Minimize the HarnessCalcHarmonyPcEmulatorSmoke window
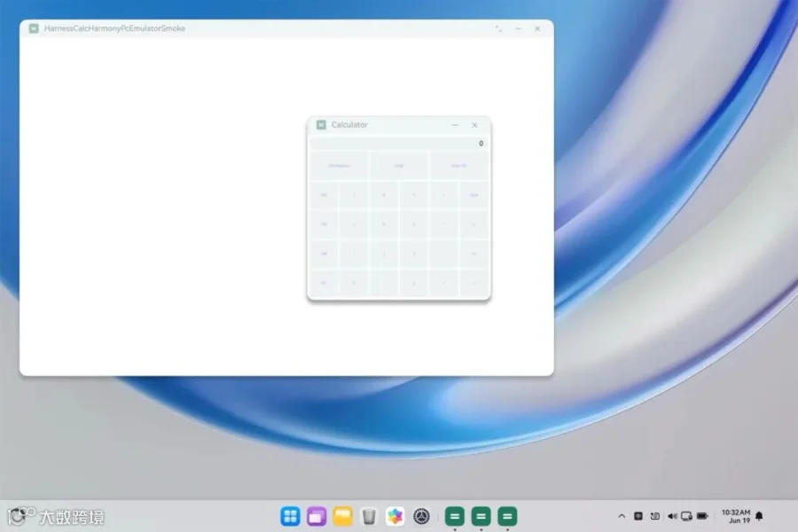This screenshot has width=798, height=532. click(518, 29)
